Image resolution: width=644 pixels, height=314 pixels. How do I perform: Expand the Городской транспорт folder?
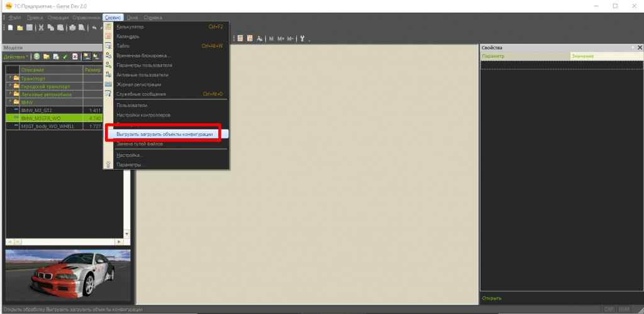click(10, 86)
